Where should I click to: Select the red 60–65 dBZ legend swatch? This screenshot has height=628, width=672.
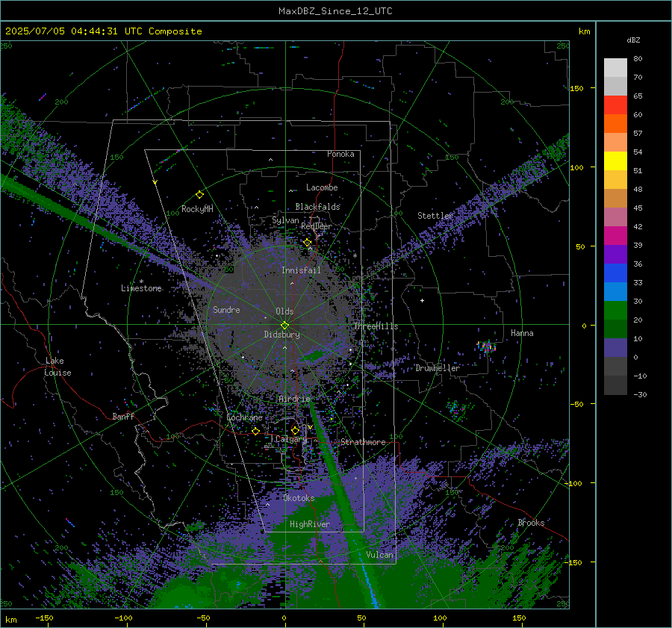point(615,105)
